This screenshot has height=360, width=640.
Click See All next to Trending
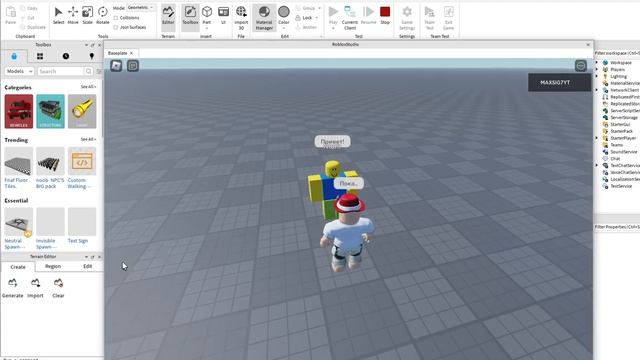tap(88, 140)
